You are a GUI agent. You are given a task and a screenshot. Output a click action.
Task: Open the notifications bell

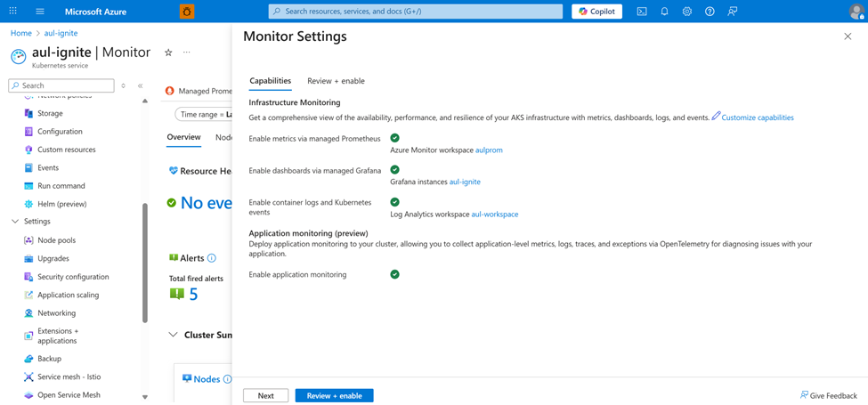[664, 12]
